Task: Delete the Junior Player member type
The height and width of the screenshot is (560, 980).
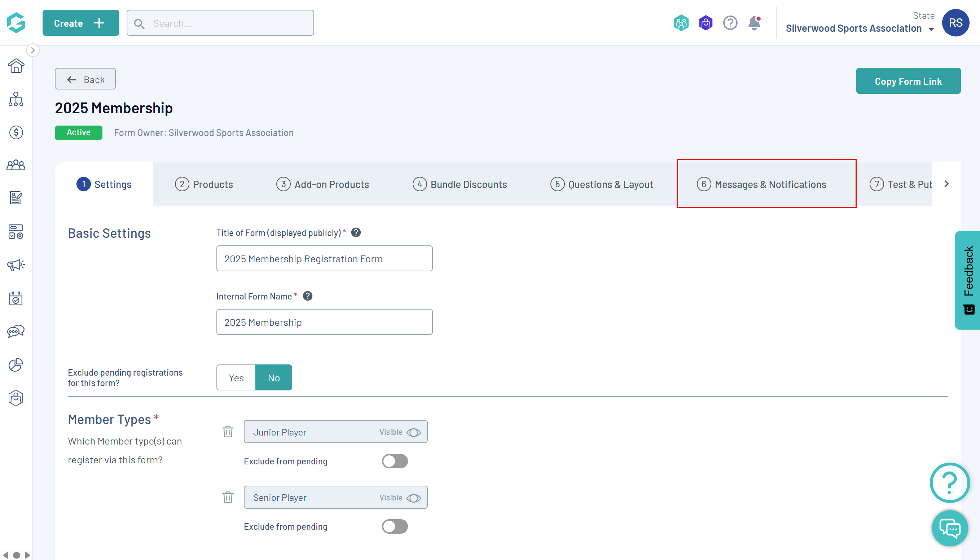Action: [x=228, y=432]
